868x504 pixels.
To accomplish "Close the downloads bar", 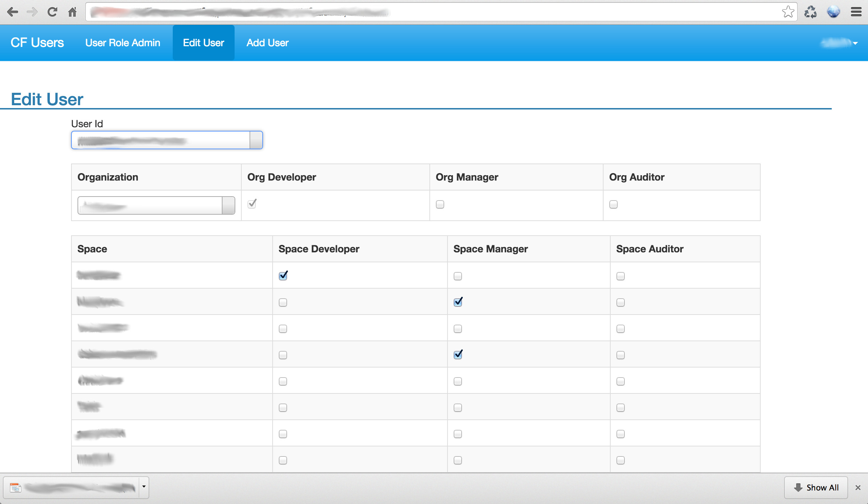I will point(858,488).
